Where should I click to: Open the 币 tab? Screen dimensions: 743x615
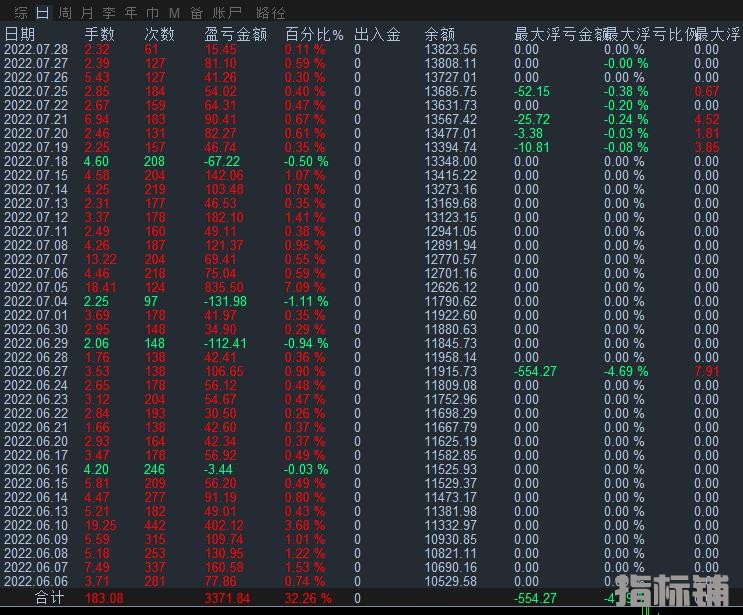click(153, 13)
